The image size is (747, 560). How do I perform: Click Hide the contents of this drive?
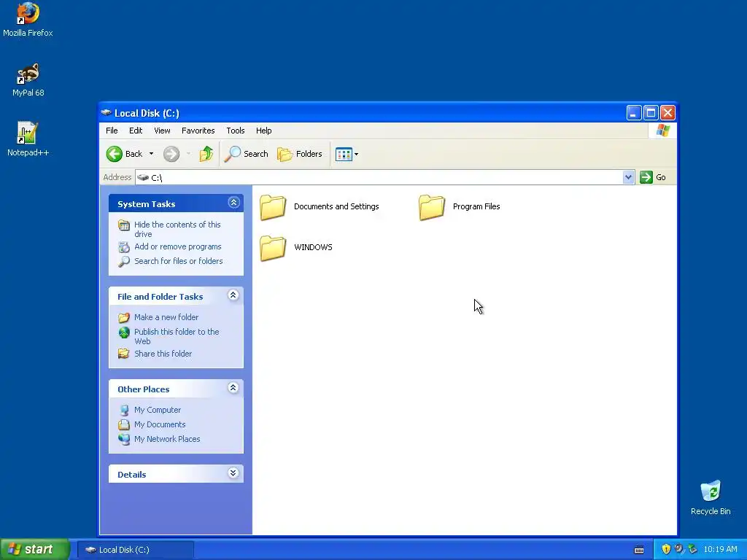click(x=177, y=229)
